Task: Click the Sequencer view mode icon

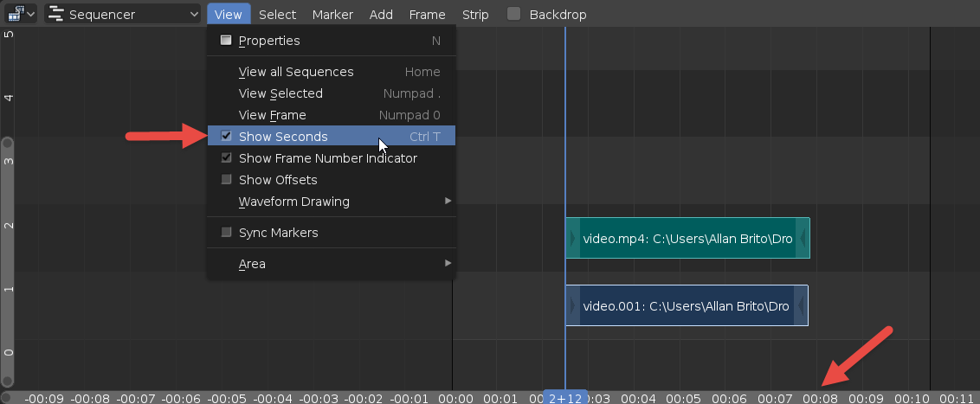Action: 56,14
